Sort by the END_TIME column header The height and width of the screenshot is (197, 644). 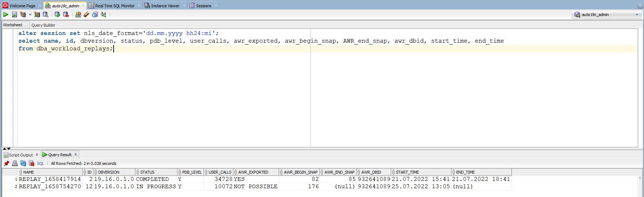[x=481, y=172]
